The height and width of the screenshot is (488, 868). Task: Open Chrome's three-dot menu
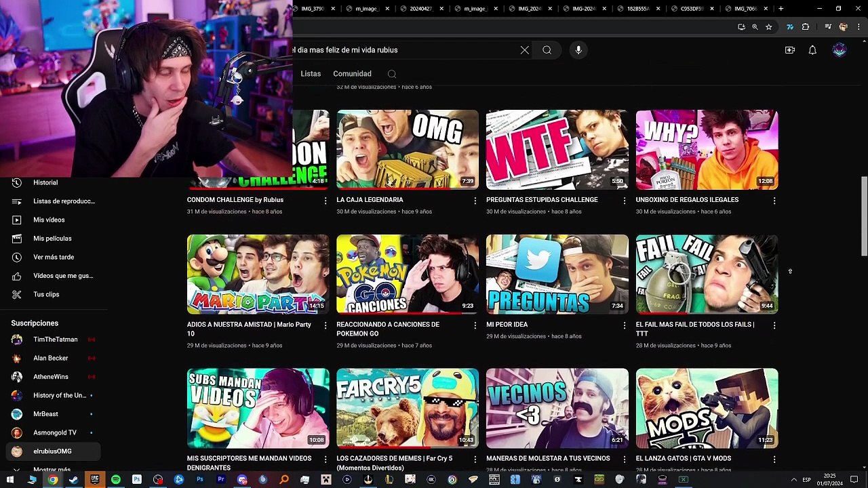coord(859,27)
